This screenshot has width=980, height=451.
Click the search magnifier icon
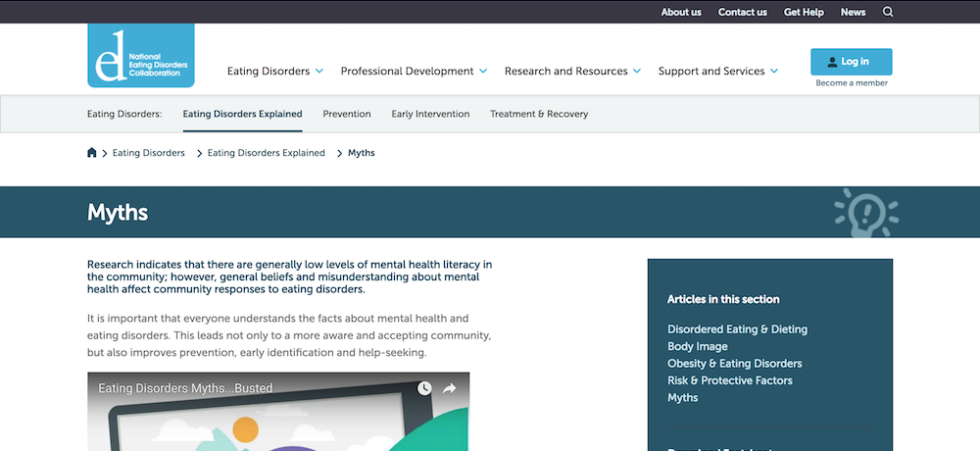coord(888,12)
